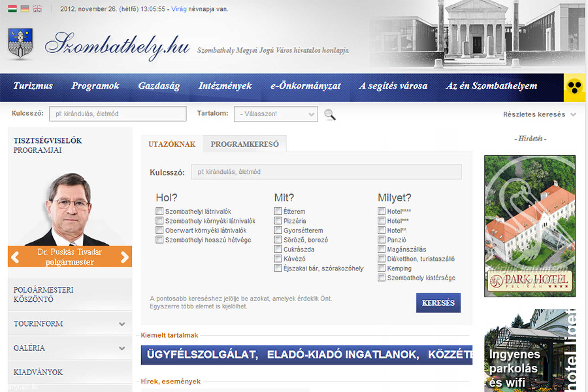Viewport: 588px width, 392px height.
Task: Open the Intézmények menu
Action: [225, 86]
